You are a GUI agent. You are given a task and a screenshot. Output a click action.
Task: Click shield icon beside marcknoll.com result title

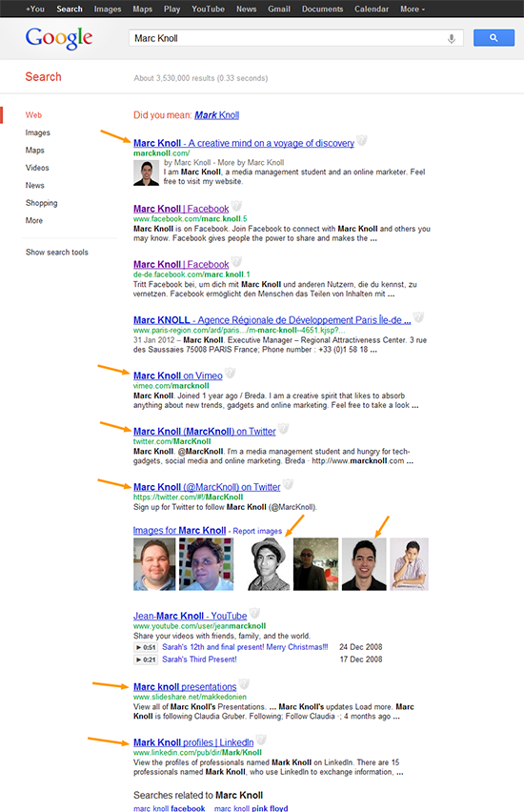point(361,140)
